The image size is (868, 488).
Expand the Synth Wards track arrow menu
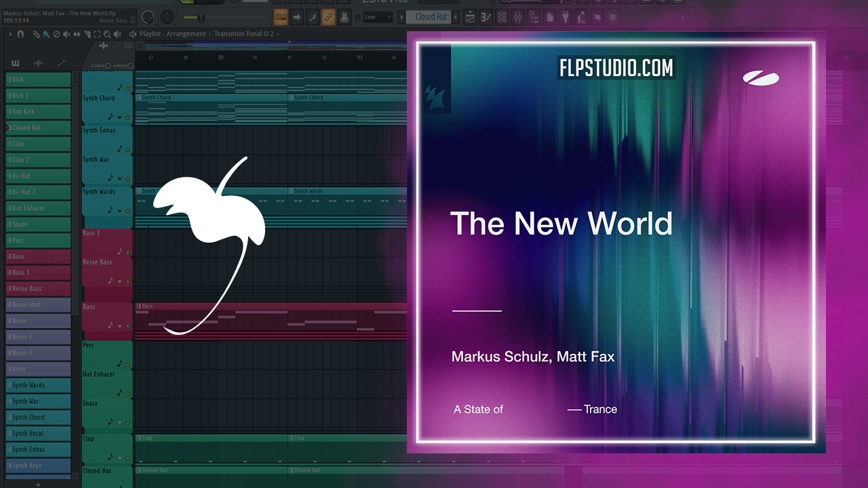(119, 211)
